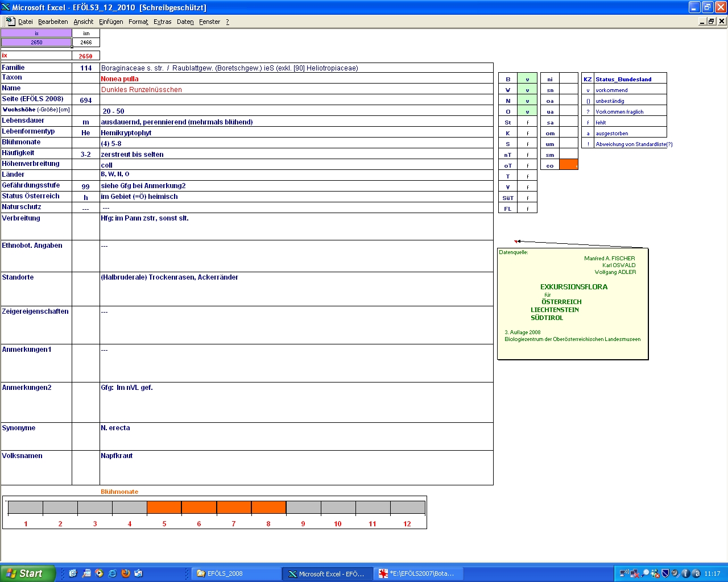Select the text im Gebiet (=Ö) heimisch
728x582 pixels.
tap(139, 197)
